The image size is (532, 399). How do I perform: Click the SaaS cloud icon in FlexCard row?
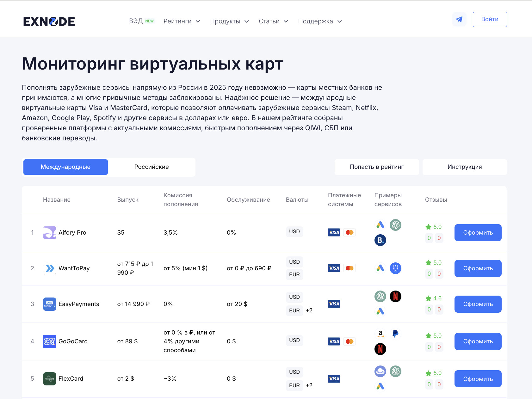[380, 371]
